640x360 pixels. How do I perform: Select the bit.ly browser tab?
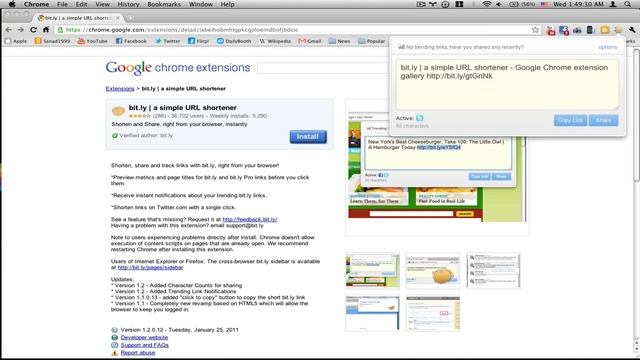(x=78, y=18)
